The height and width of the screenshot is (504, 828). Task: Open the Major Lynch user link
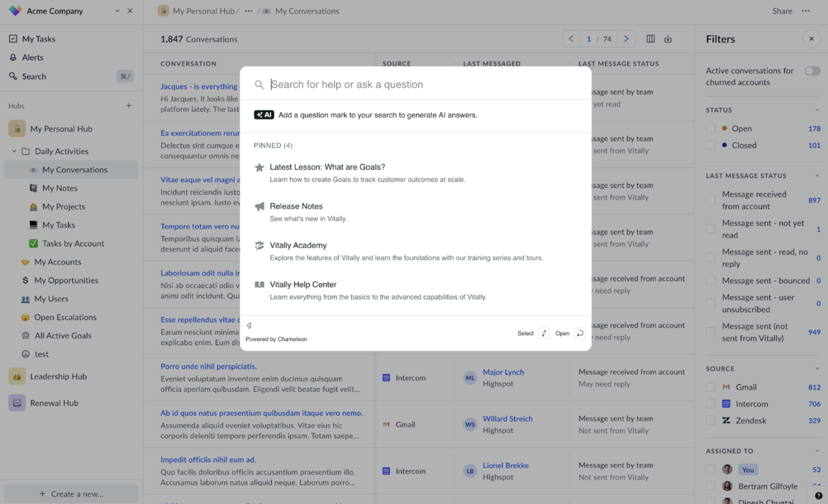(503, 372)
